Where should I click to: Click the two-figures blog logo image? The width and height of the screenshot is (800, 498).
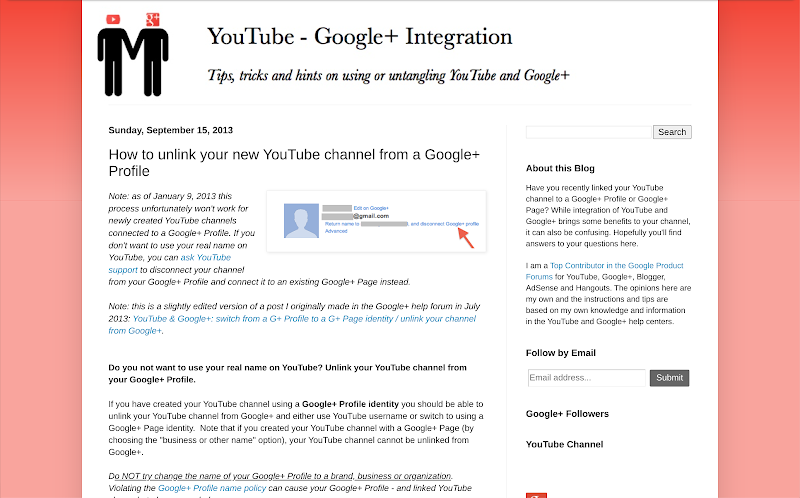click(133, 55)
